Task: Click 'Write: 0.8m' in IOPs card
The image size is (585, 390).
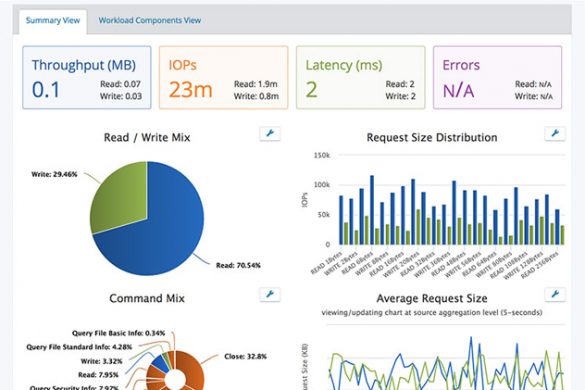Action: pos(256,96)
